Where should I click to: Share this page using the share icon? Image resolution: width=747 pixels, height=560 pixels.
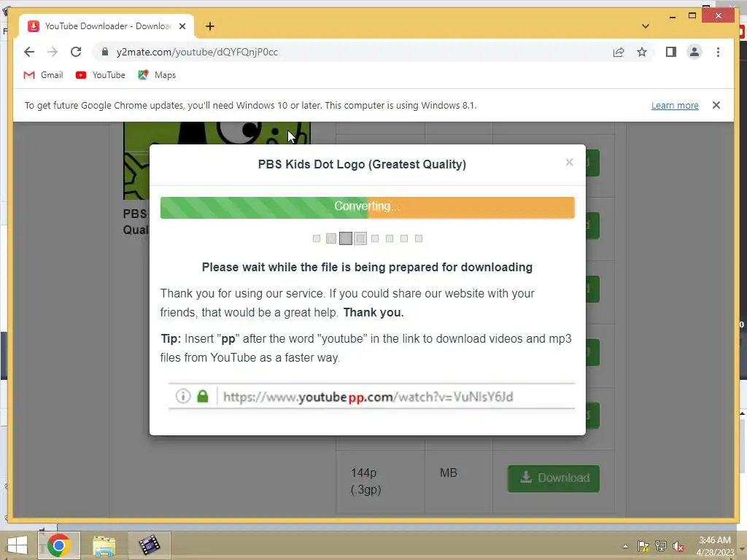pyautogui.click(x=619, y=52)
